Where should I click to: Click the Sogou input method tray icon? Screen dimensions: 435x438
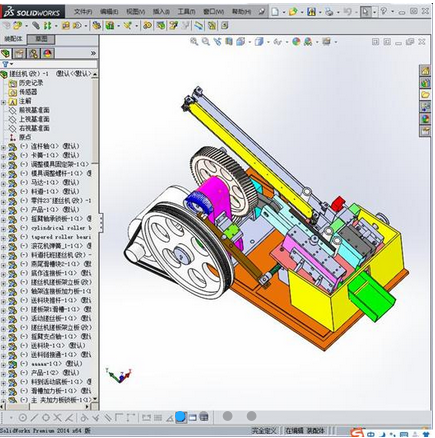358,433
